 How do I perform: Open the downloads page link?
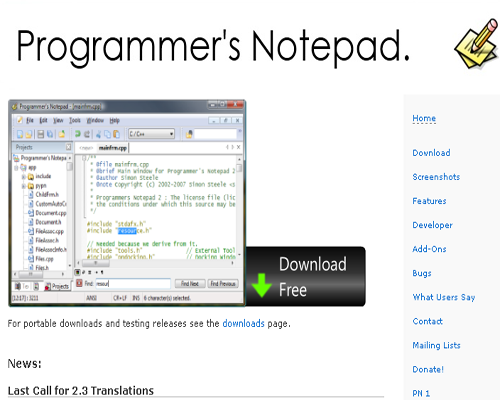coord(243,323)
